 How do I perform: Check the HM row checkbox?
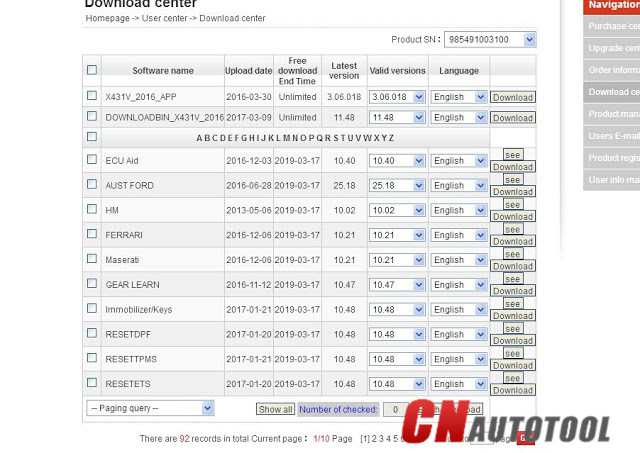(x=92, y=209)
